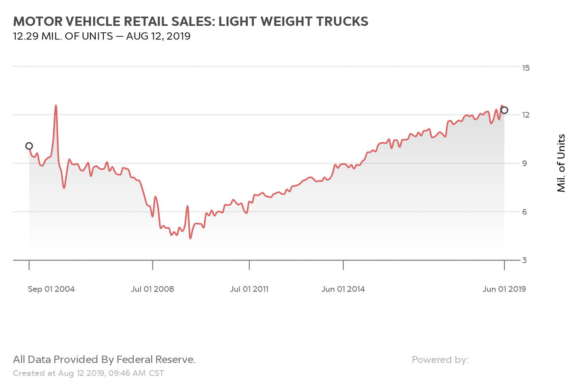The width and height of the screenshot is (582, 392).
Task: Click the rotated "Mil. of Units" axis title
Action: coord(561,163)
